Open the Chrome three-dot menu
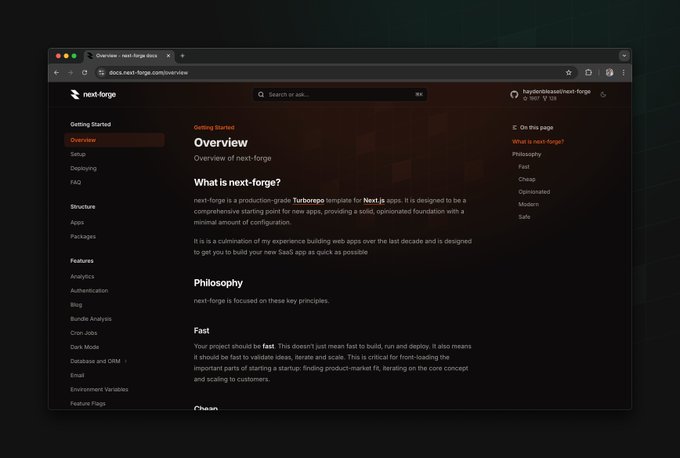Viewport: 680px width, 458px height. click(x=624, y=72)
